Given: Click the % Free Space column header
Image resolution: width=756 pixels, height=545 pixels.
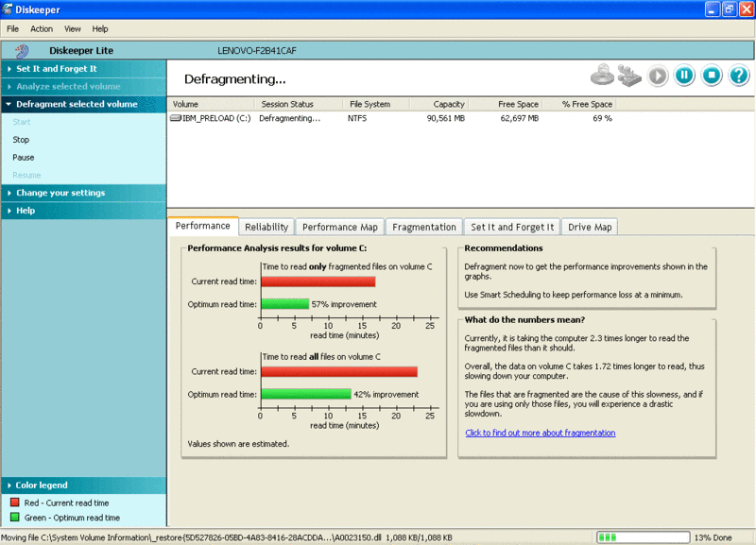Looking at the screenshot, I should pos(579,104).
